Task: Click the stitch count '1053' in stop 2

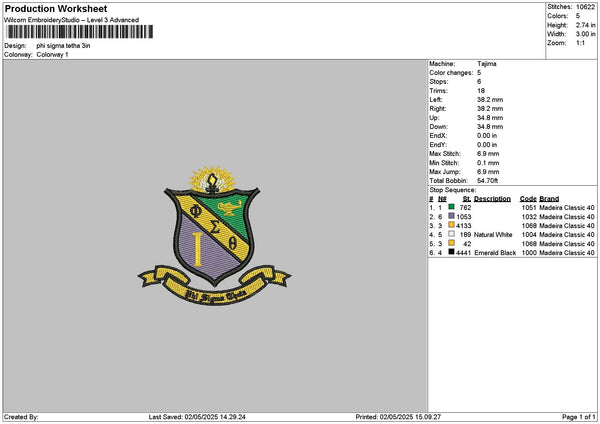Action: click(464, 217)
